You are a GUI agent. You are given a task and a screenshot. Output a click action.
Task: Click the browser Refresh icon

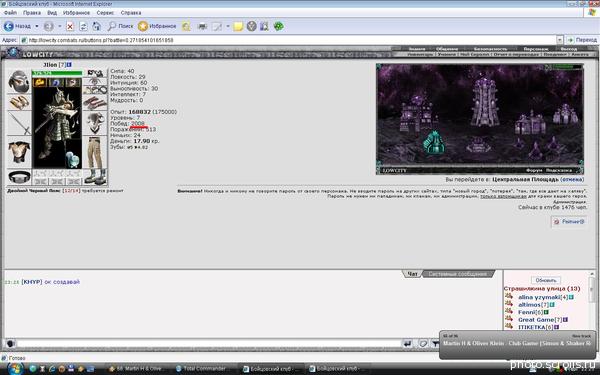tap(83, 26)
